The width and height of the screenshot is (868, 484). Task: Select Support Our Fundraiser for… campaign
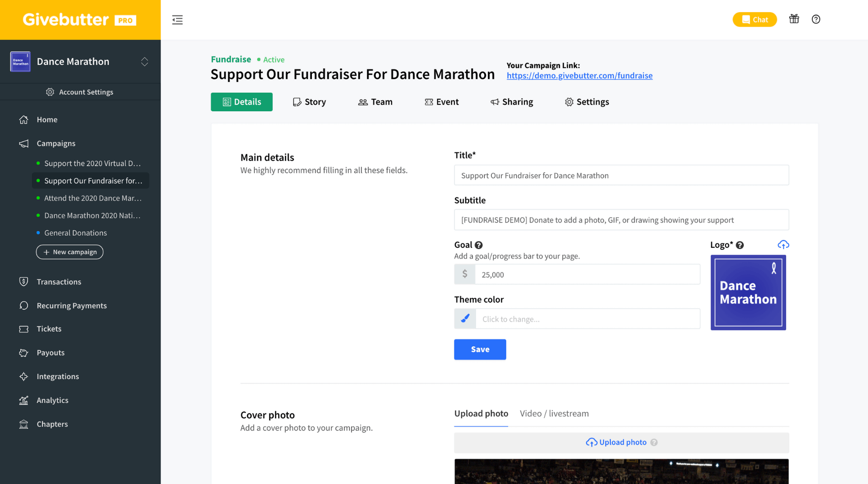click(x=90, y=180)
